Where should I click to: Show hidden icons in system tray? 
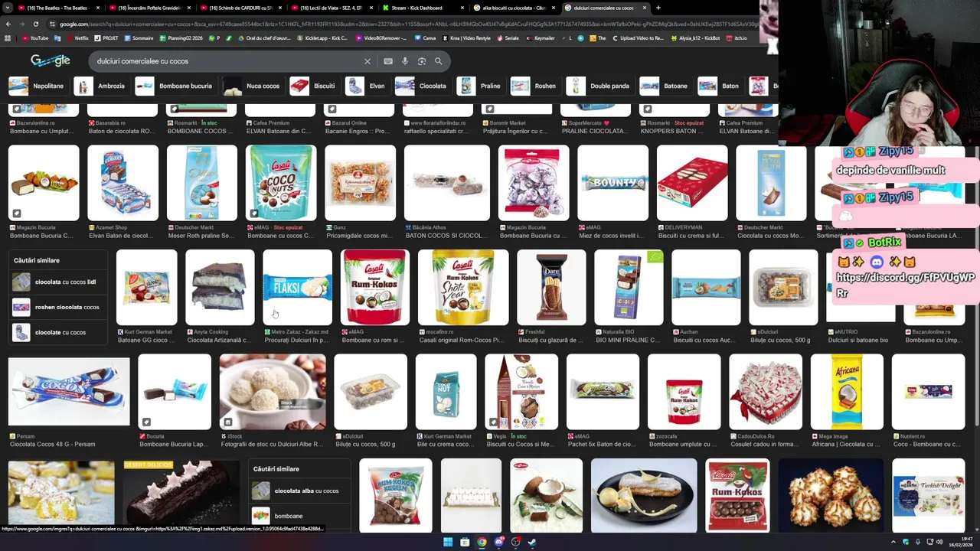pos(894,543)
